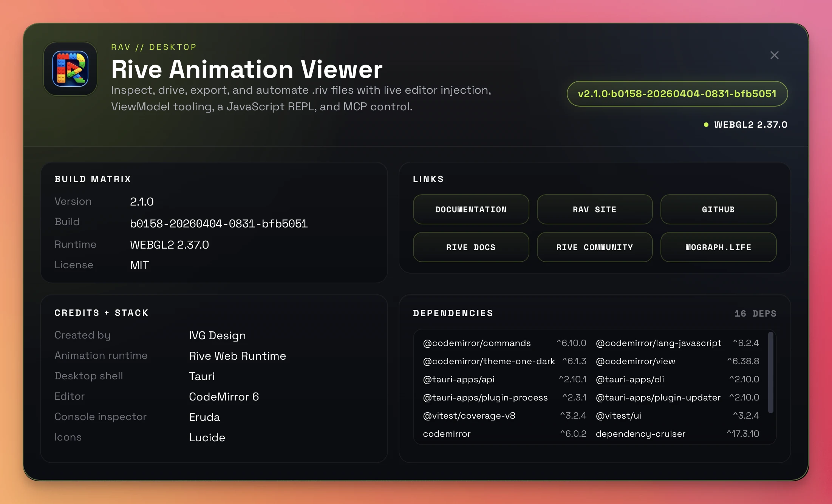Click the WEBGL2 2.37.0 status indicator
The image size is (832, 504).
(x=745, y=125)
